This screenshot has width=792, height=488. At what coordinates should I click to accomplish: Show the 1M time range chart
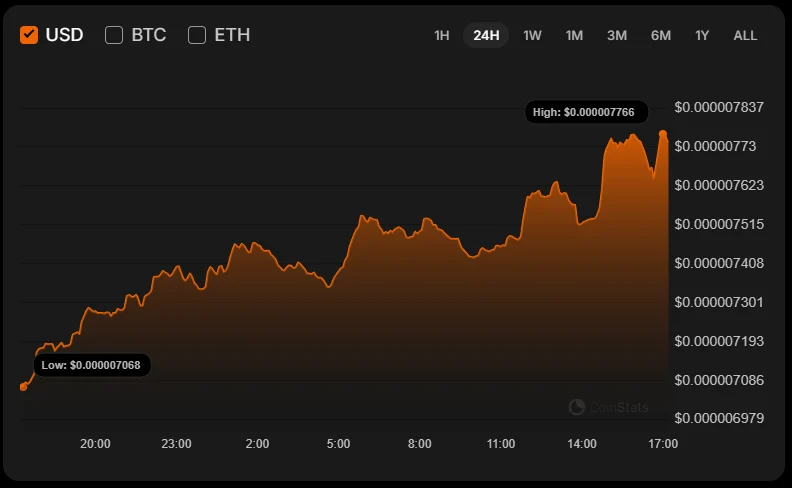click(x=574, y=35)
